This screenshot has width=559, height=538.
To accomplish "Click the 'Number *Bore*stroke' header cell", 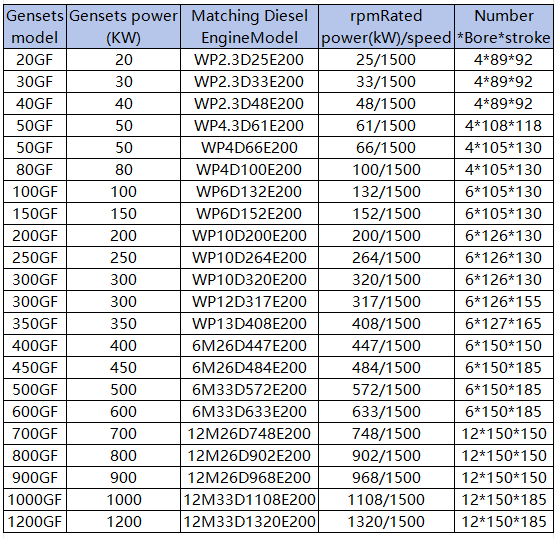I will coord(504,27).
